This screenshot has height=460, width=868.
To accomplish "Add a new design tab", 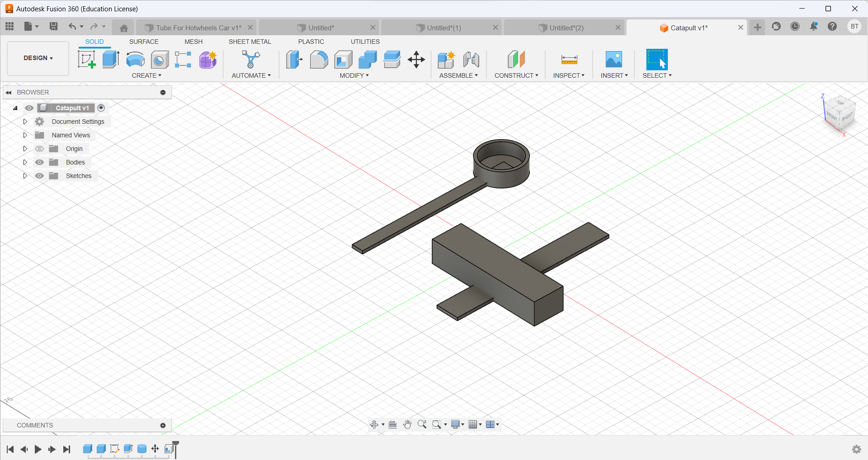I will 758,27.
